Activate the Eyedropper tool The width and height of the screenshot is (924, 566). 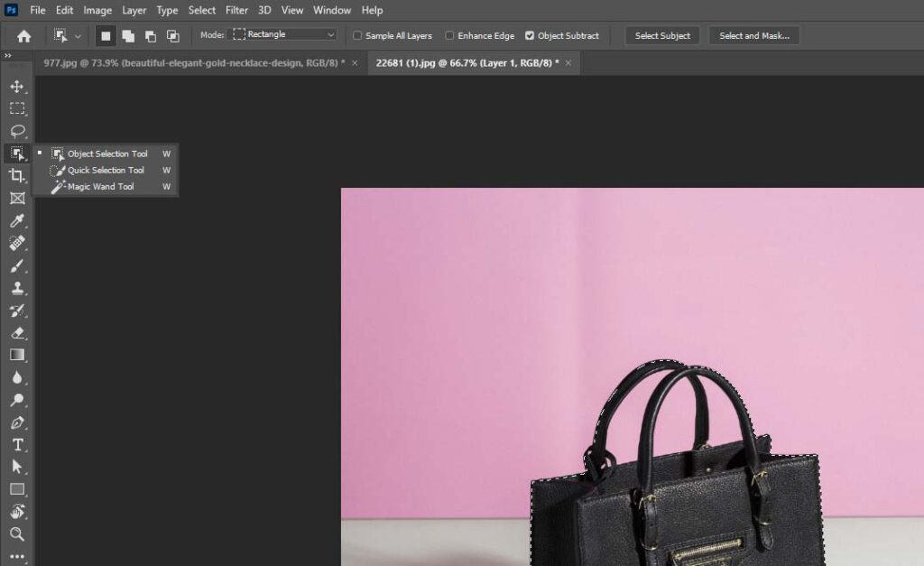pos(16,220)
